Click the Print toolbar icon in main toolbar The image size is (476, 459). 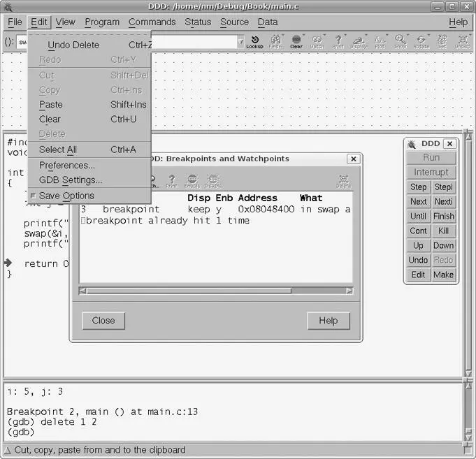(338, 41)
